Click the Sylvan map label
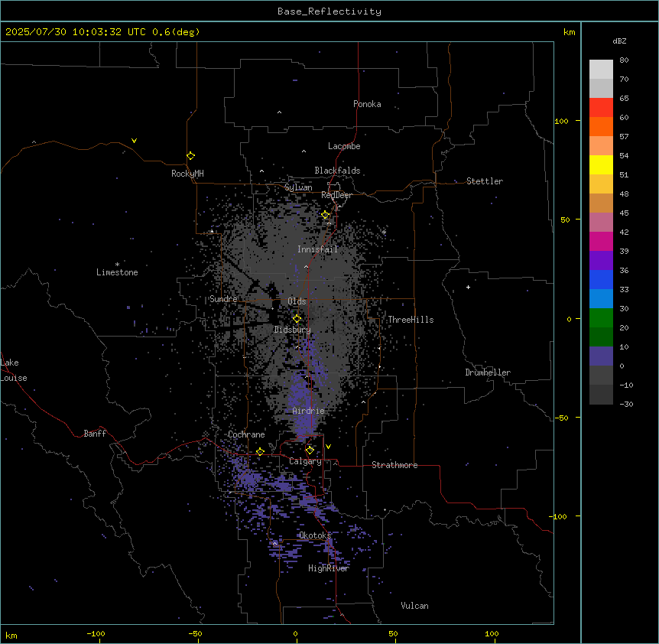The width and height of the screenshot is (659, 644). point(298,187)
